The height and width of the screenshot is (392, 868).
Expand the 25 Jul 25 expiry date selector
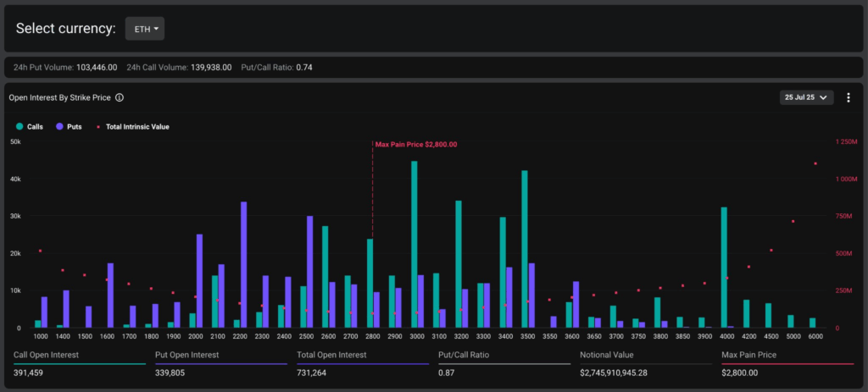click(806, 97)
